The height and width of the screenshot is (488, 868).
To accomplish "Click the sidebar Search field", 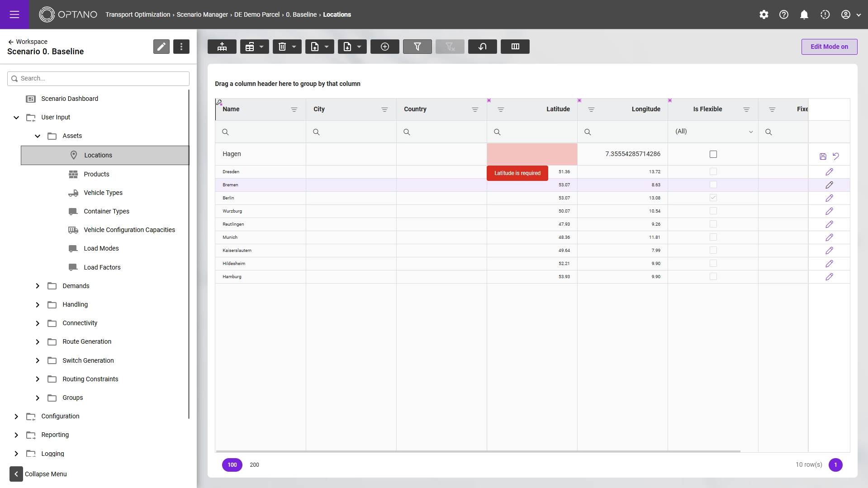I will click(x=99, y=78).
